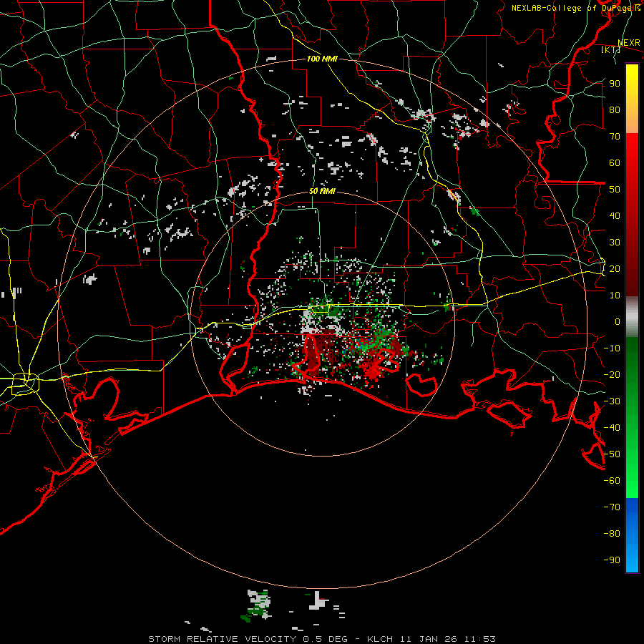644x644 pixels.
Task: Click the -50 value on the velocity scale
Action: point(612,454)
